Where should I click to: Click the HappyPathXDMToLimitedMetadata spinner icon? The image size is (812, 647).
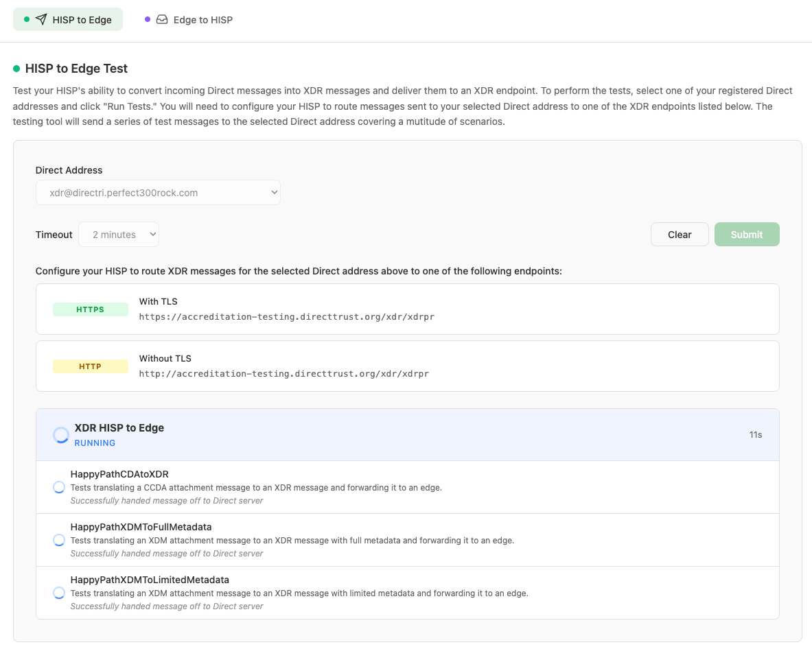pos(59,593)
